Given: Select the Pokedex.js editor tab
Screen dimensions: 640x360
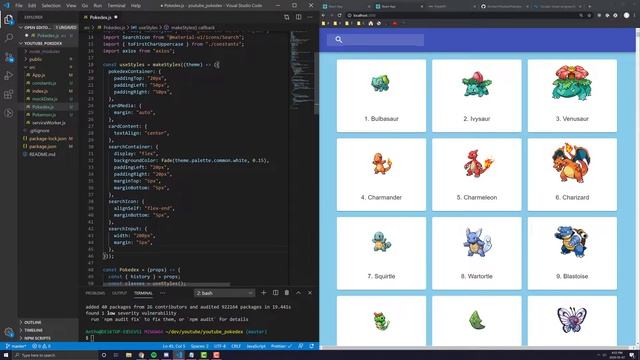Looking at the screenshot, I should [x=100, y=17].
